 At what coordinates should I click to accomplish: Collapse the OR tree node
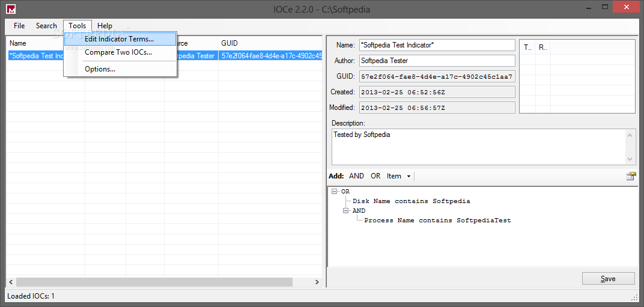tap(335, 192)
